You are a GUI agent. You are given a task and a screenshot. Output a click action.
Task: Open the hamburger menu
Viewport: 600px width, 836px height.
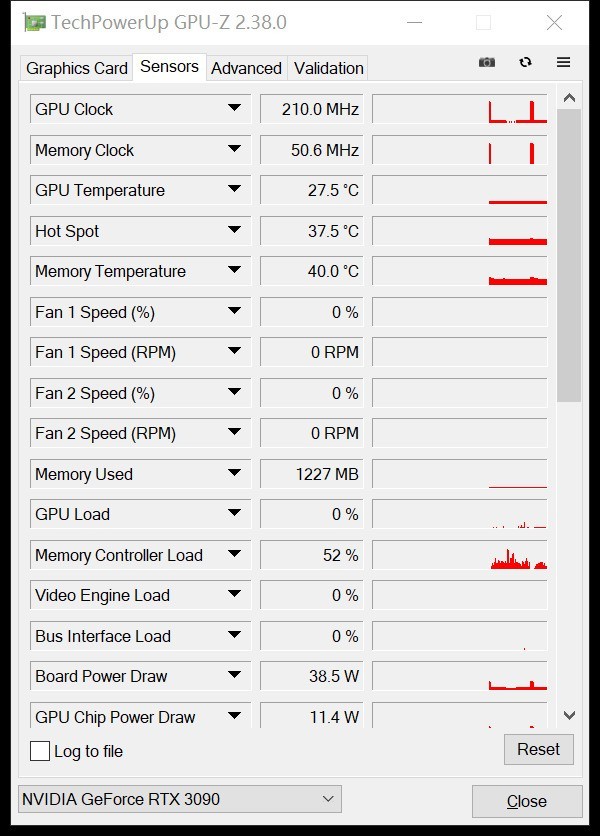click(x=563, y=62)
